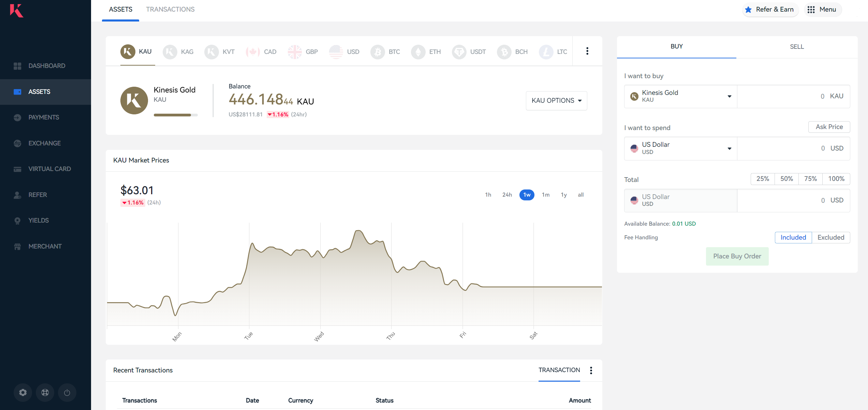Screen dimensions: 868x410
Task: Select the KVT asset
Action: (219, 52)
